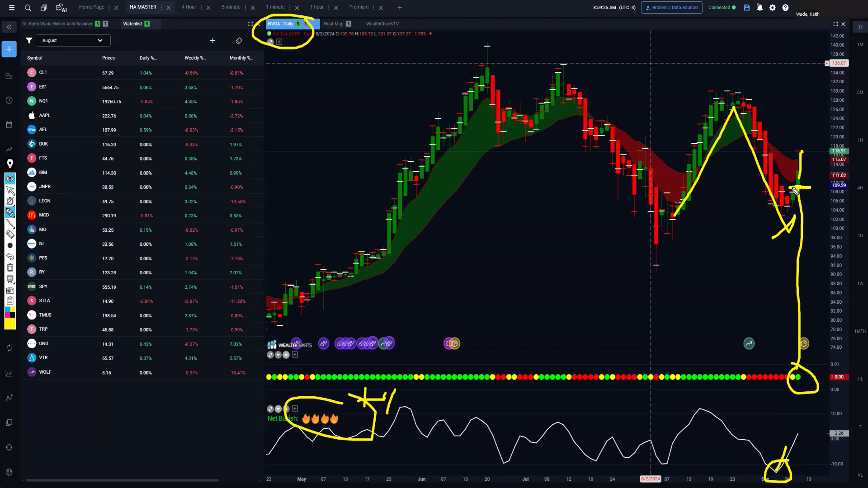Click the blue plus button in left sidebar

(x=9, y=49)
